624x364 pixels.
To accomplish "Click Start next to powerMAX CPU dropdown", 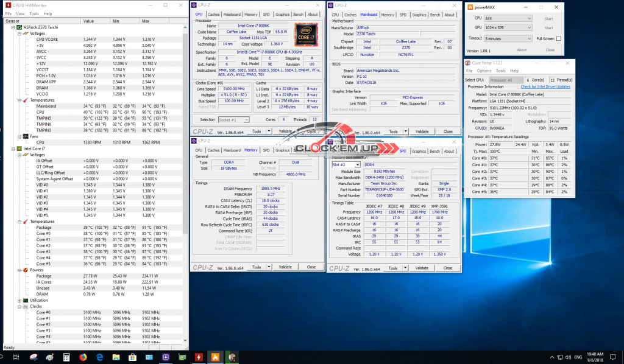I will click(548, 19).
